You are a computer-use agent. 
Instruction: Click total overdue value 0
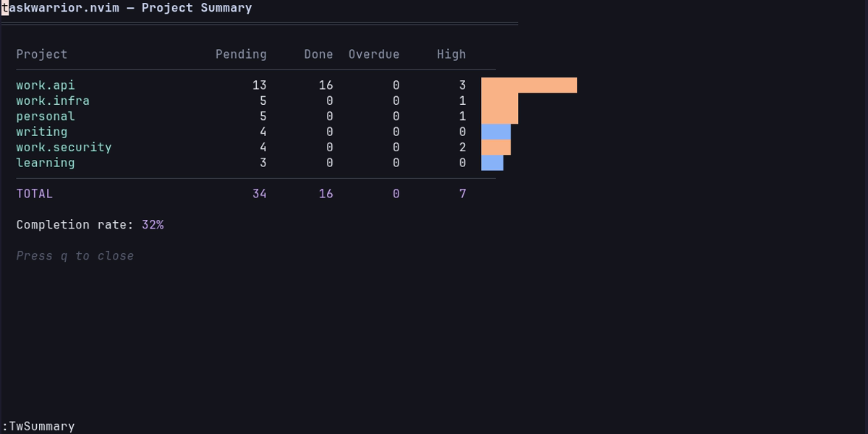click(396, 194)
